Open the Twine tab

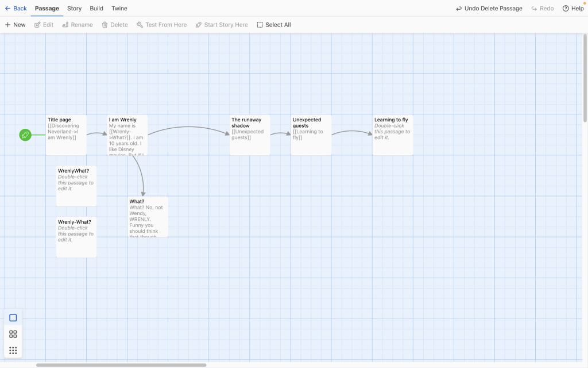pyautogui.click(x=119, y=9)
